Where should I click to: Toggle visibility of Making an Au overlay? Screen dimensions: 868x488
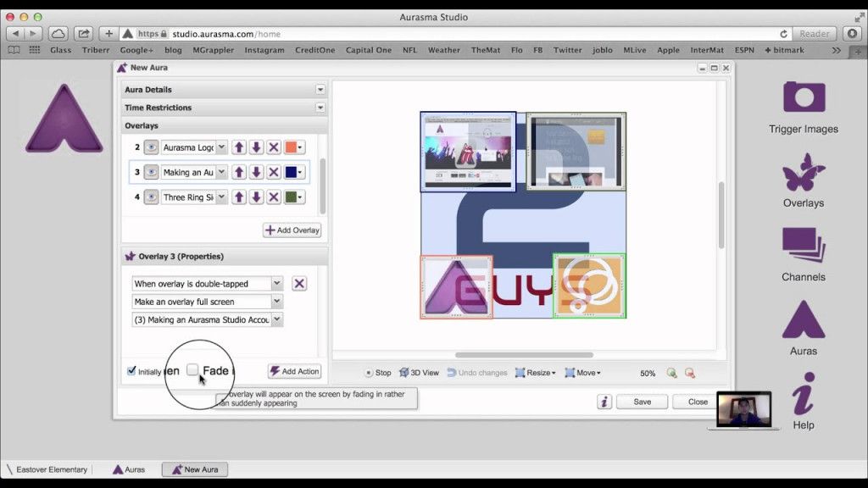pos(151,172)
